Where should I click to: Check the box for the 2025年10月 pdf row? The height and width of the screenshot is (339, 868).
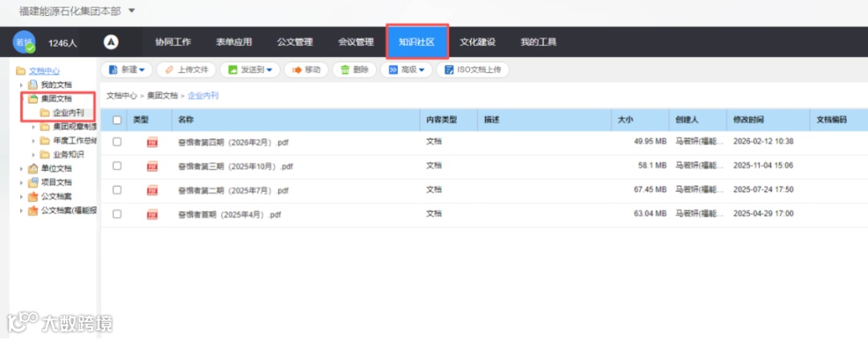117,165
